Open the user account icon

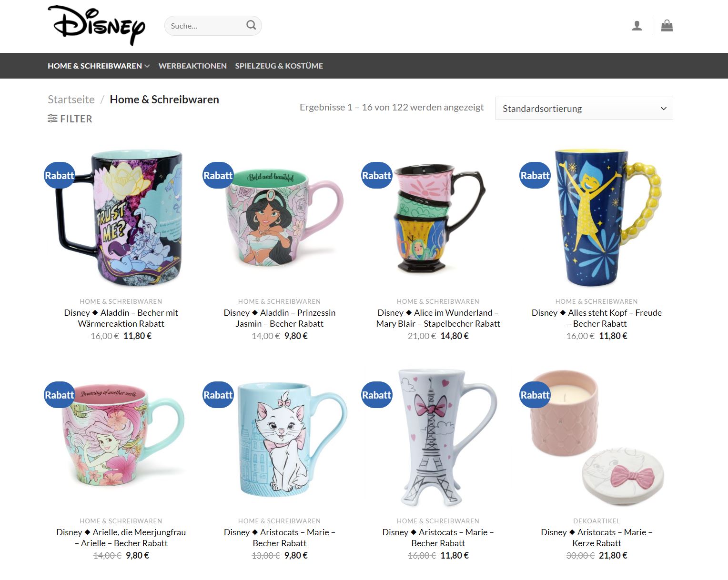coord(637,26)
